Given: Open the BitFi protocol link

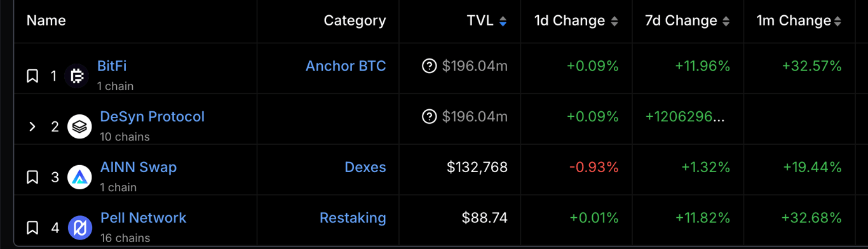Looking at the screenshot, I should click(112, 66).
